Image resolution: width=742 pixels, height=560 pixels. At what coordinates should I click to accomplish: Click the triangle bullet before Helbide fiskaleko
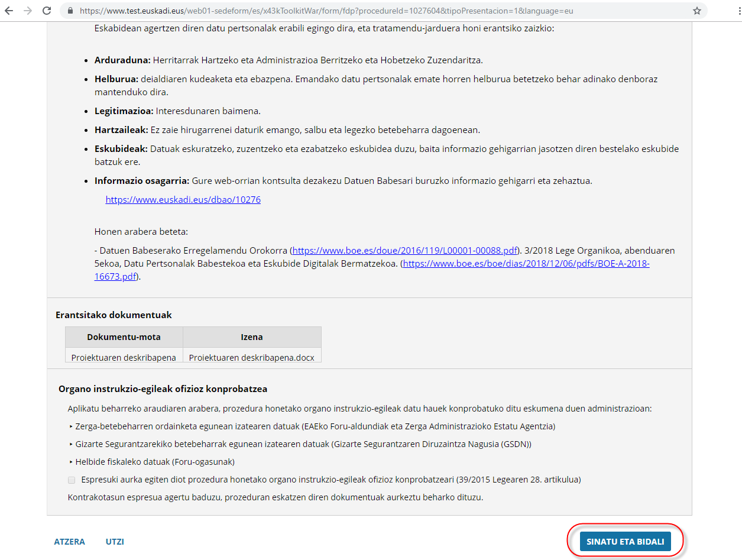pos(72,462)
